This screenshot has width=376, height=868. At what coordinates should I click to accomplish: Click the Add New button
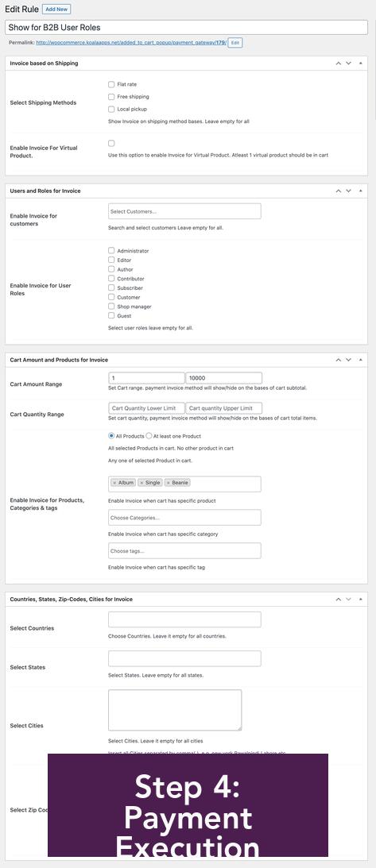56,10
